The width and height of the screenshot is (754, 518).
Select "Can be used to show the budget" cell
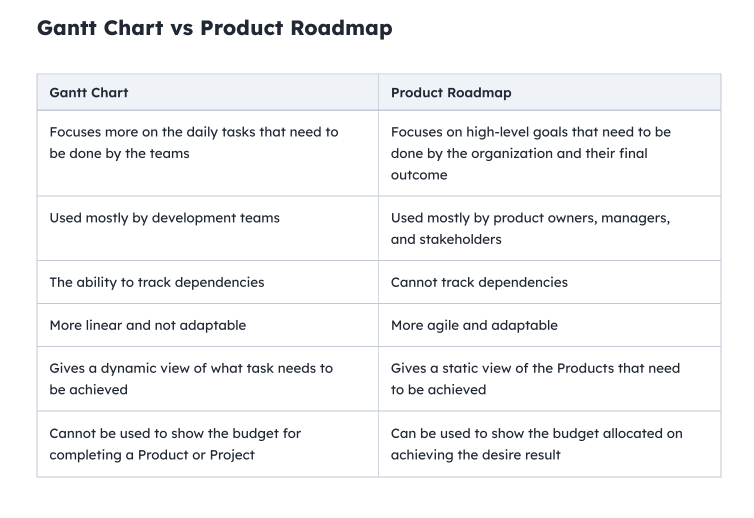pyautogui.click(x=537, y=443)
